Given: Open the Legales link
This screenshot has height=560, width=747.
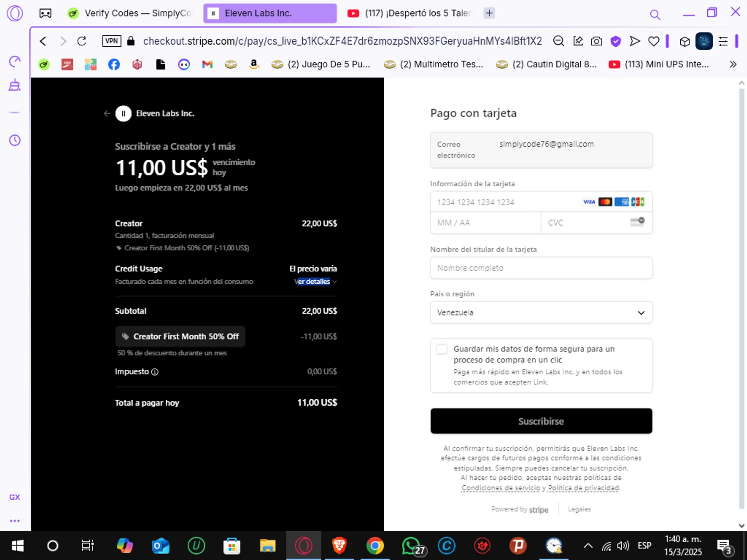Looking at the screenshot, I should 579,509.
